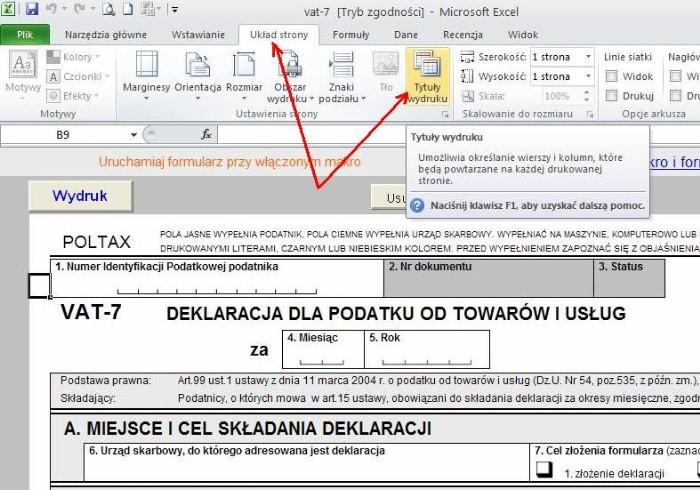Click the Tło background button
This screenshot has width=700, height=490.
(x=386, y=73)
